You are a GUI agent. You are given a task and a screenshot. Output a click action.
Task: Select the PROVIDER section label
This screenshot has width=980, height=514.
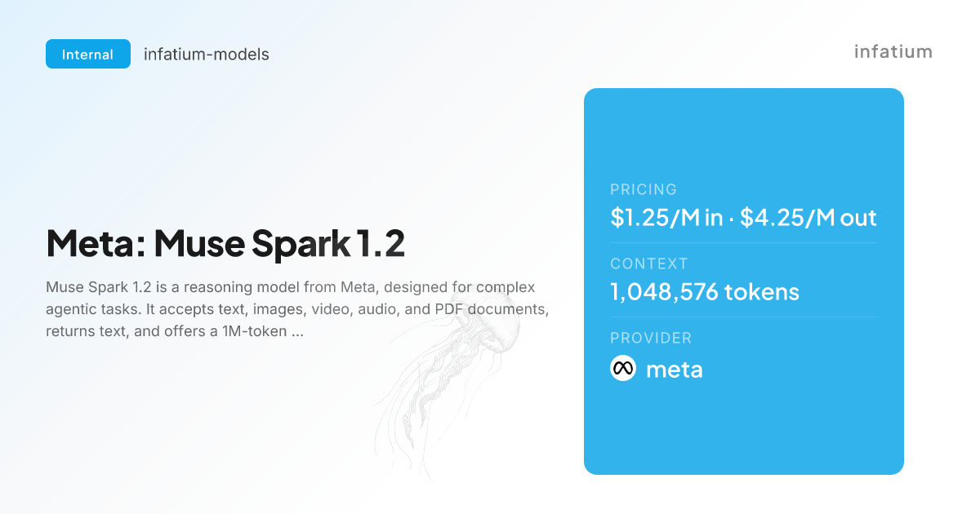651,338
